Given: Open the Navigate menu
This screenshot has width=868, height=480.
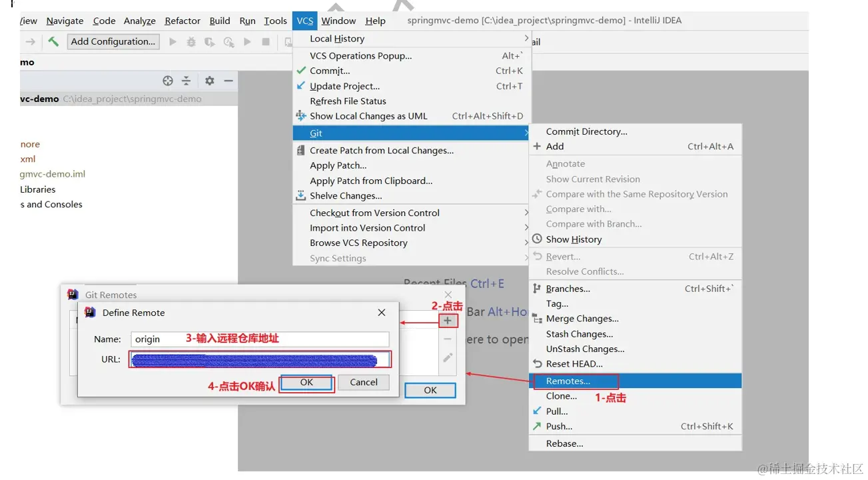Looking at the screenshot, I should pyautogui.click(x=65, y=21).
